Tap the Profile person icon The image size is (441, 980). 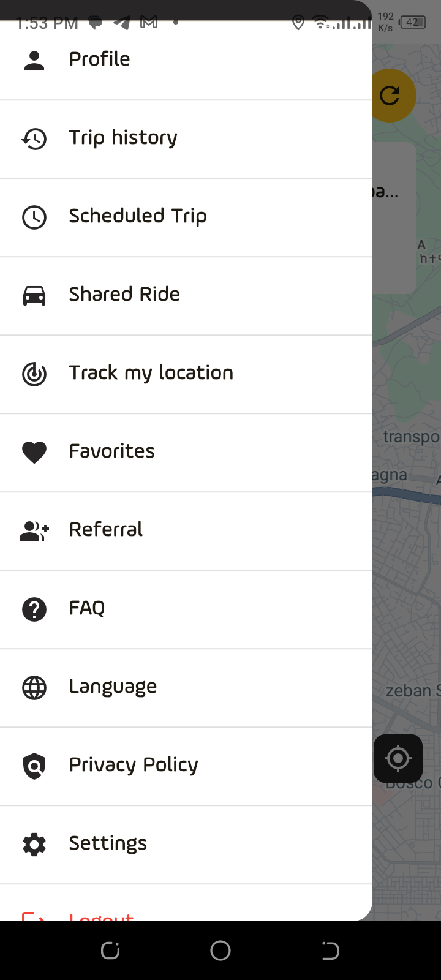(x=34, y=60)
